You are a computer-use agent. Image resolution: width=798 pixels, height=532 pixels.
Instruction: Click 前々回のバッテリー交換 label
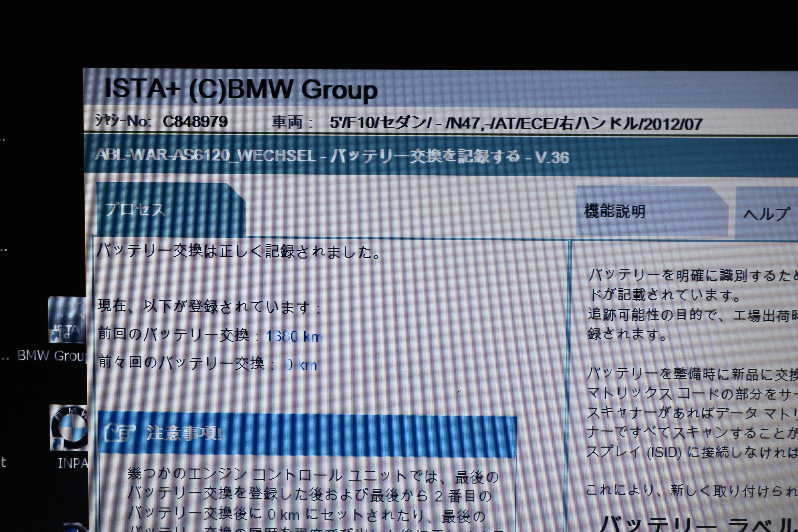[181, 363]
